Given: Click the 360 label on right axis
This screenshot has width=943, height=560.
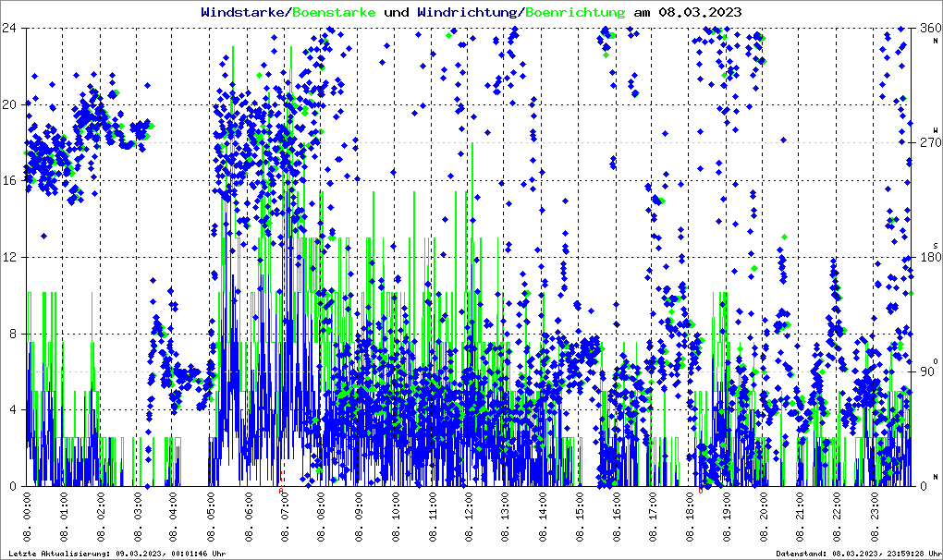Looking at the screenshot, I should click(929, 28).
